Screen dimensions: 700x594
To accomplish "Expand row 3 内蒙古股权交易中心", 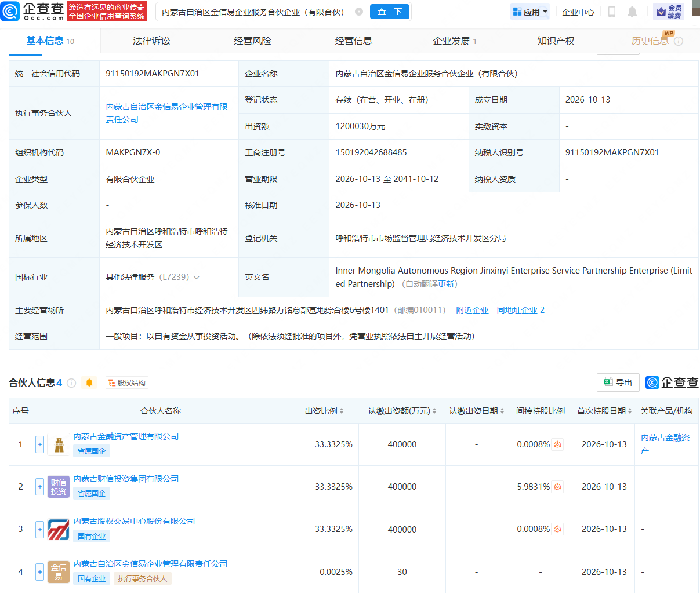I will (x=39, y=529).
